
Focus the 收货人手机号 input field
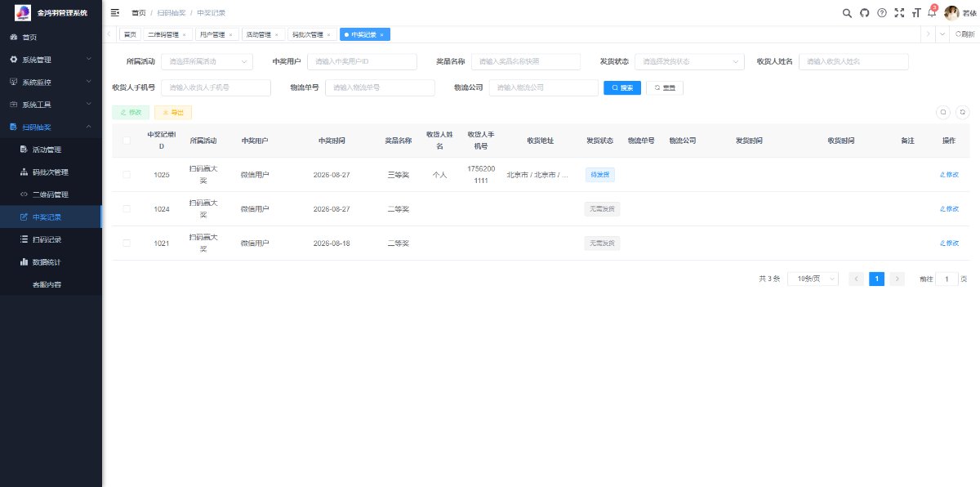216,87
